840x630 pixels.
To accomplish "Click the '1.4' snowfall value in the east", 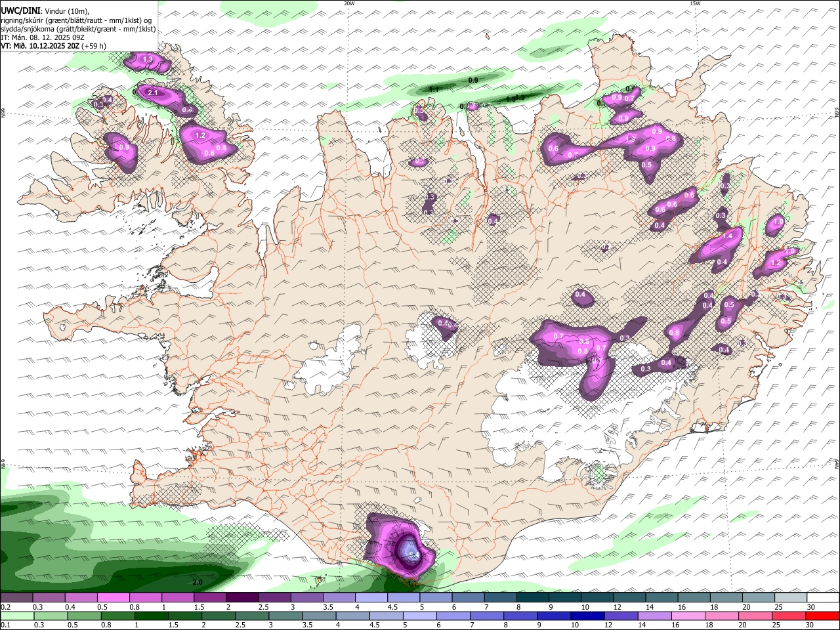I will click(727, 236).
